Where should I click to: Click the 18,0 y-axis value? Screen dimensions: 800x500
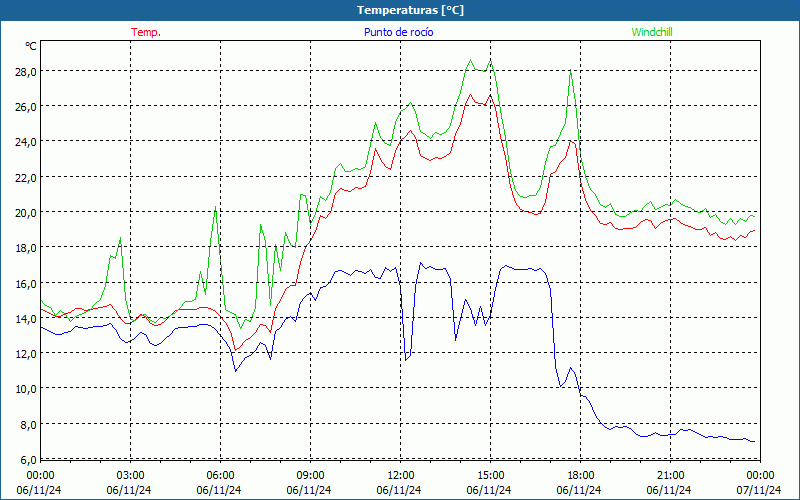pyautogui.click(x=26, y=248)
